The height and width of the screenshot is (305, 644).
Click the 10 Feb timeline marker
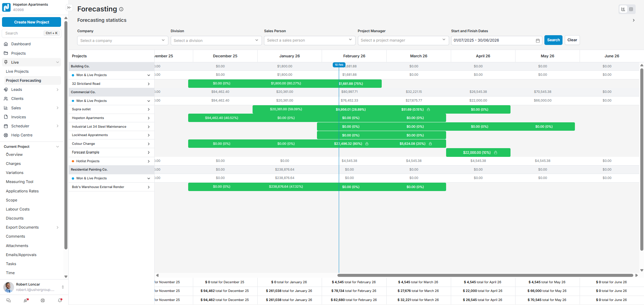coord(339,65)
